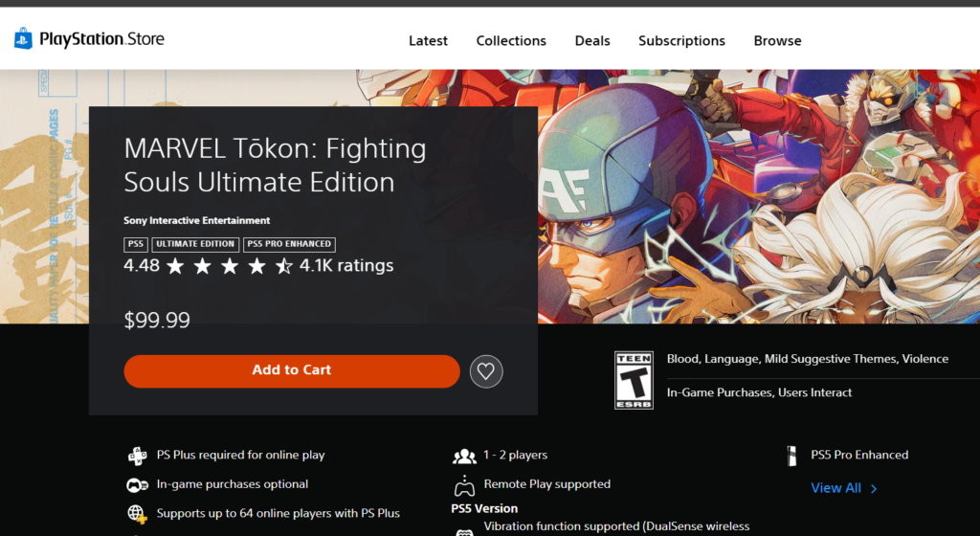Click the globe online players icon
980x536 pixels.
(137, 514)
